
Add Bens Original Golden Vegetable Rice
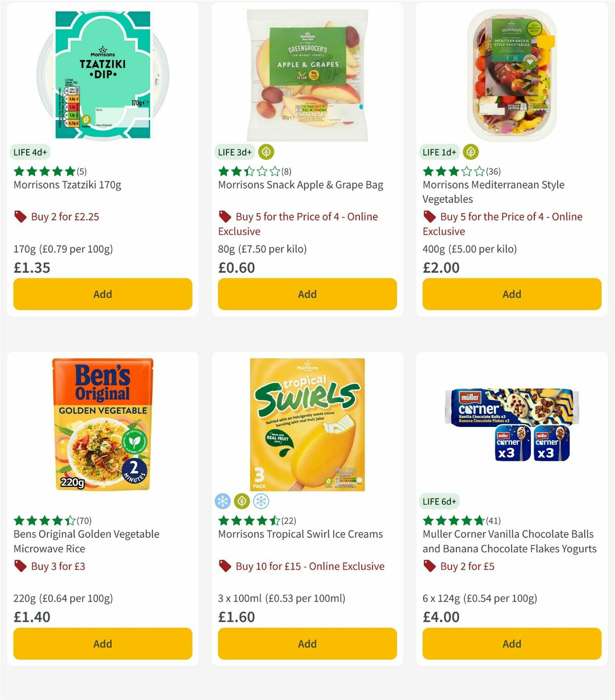(102, 644)
